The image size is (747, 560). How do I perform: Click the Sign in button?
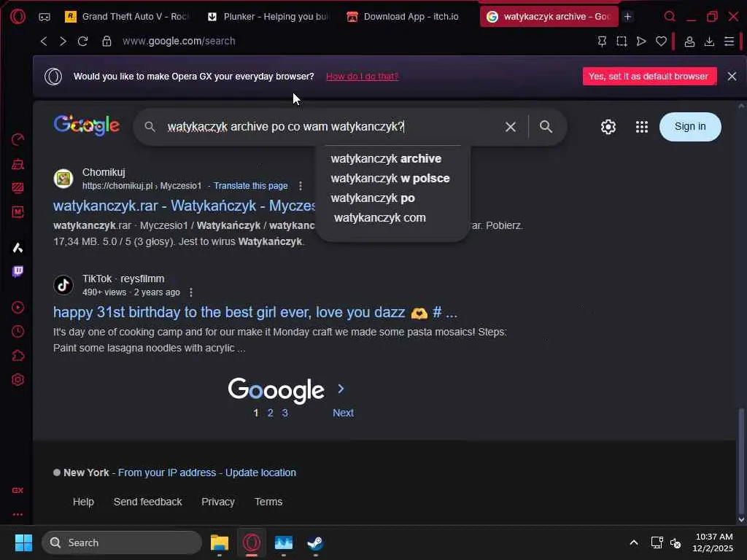[x=690, y=127]
